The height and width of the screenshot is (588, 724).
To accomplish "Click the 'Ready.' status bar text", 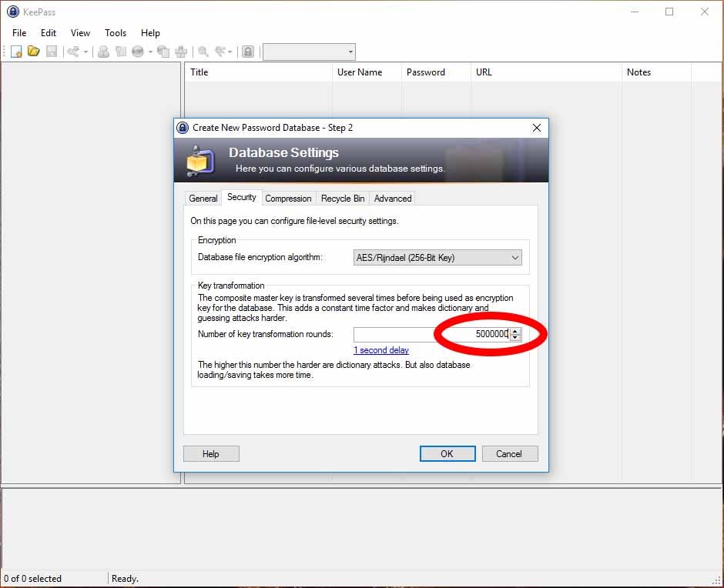I will (x=125, y=579).
